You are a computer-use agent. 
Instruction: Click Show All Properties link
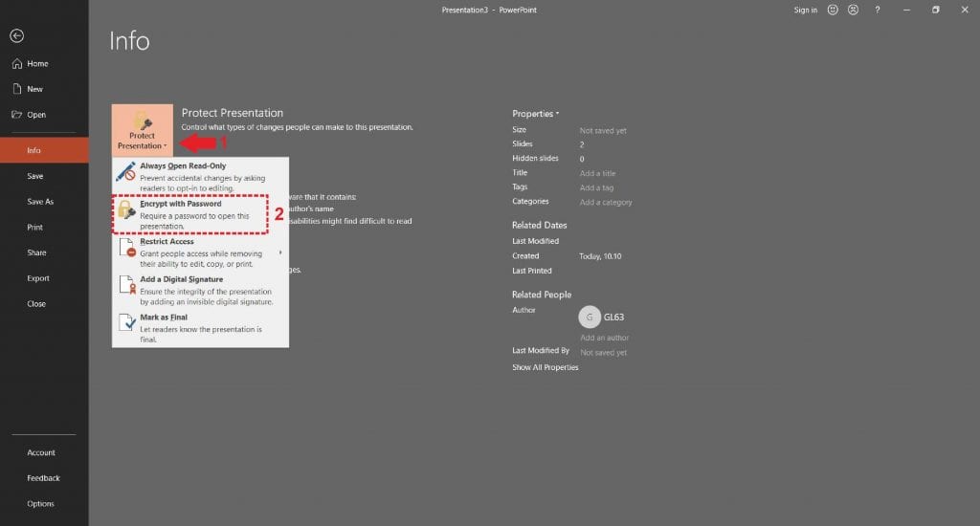(x=545, y=367)
